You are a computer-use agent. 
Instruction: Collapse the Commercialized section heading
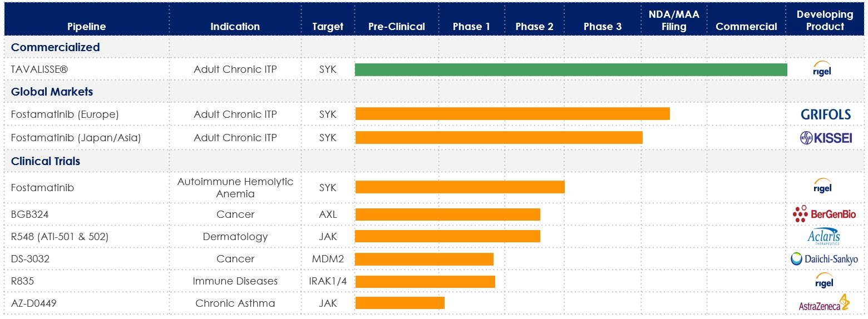pos(55,47)
